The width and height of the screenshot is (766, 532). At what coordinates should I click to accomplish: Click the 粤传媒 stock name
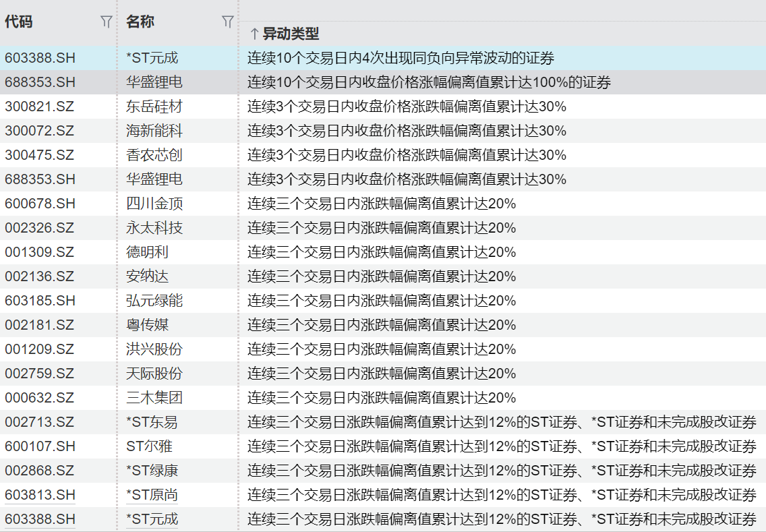tap(147, 325)
